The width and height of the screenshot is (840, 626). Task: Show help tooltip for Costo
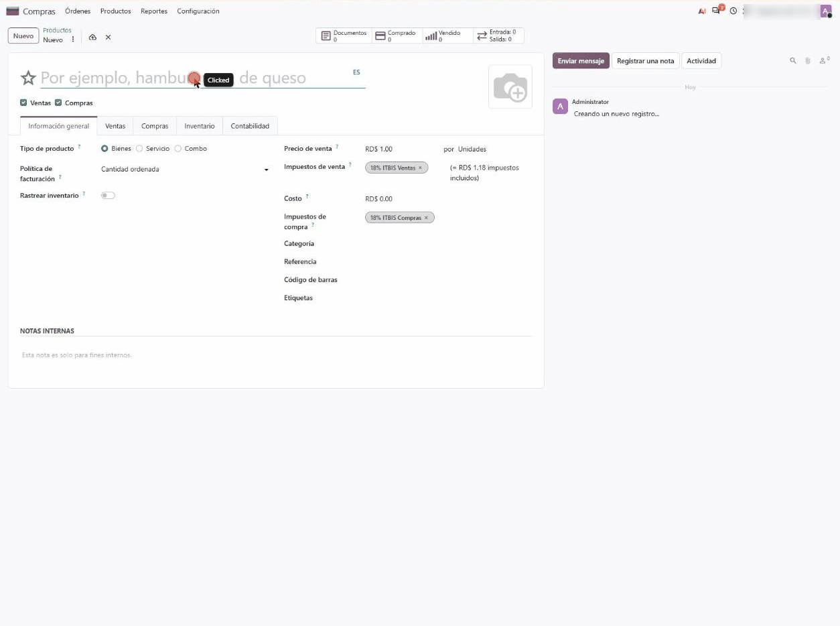(x=307, y=196)
